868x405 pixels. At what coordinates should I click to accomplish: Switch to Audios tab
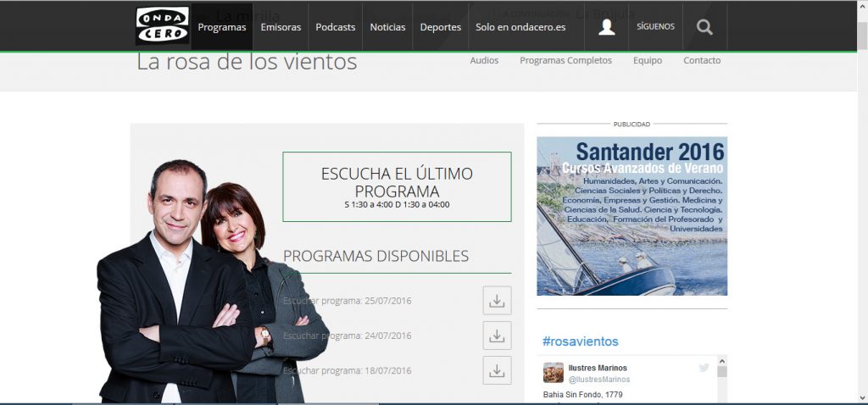484,60
